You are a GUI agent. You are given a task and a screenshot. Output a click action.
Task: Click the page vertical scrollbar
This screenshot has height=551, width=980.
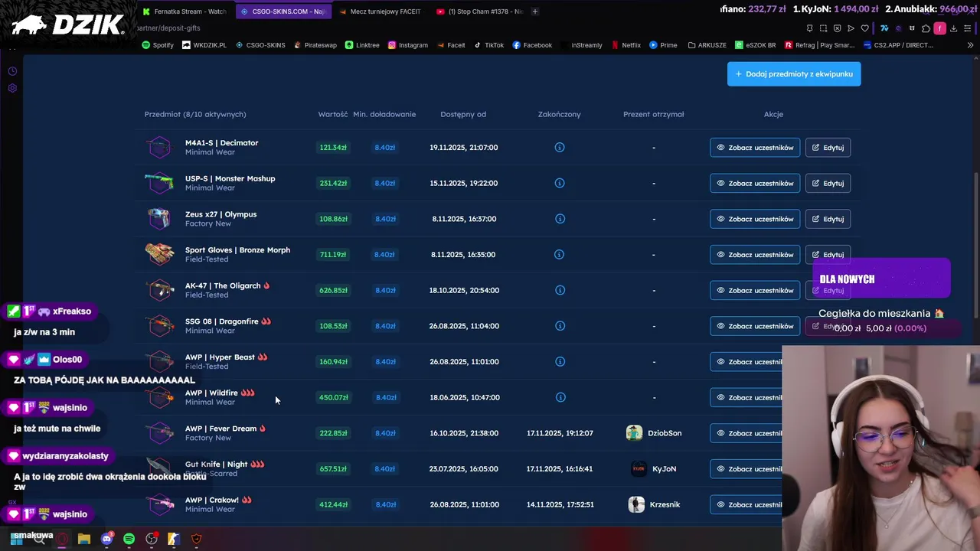point(976,245)
